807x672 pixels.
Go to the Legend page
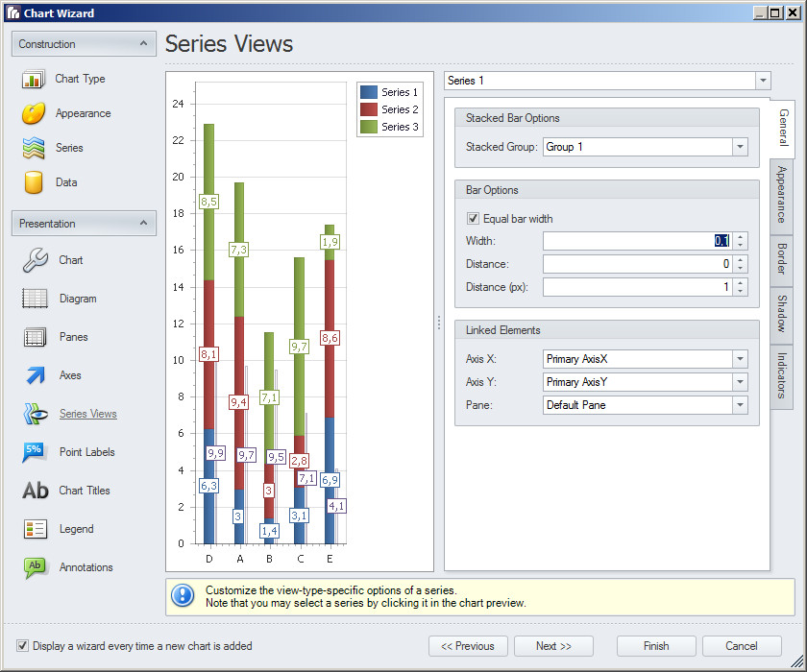(77, 529)
